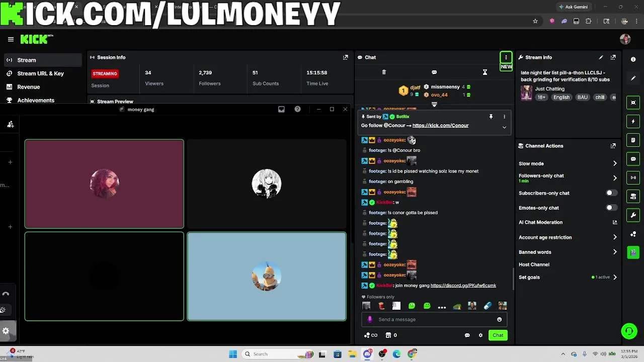Toggle Emotes-only chat
Viewport: 644px width, 362px height.
[x=611, y=208]
